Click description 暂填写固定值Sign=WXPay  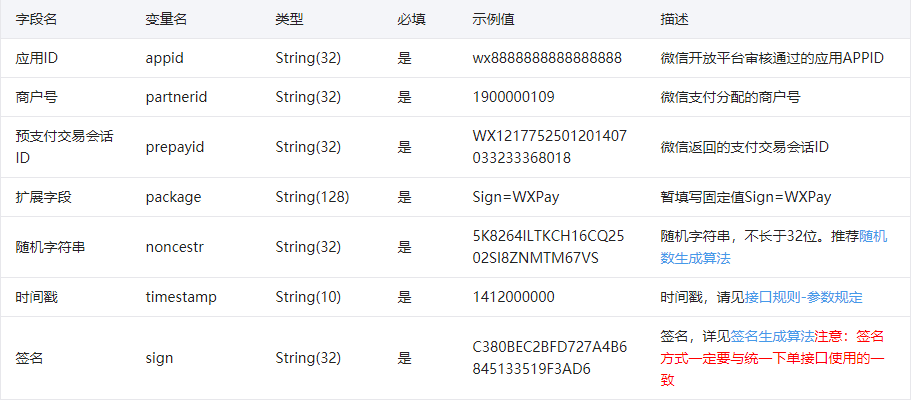[746, 197]
